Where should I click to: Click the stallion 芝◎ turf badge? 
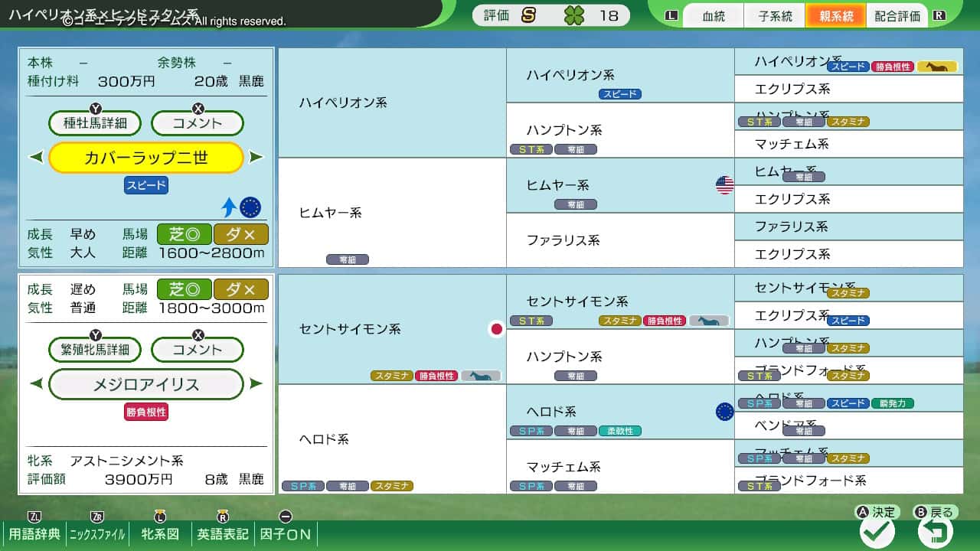[184, 234]
